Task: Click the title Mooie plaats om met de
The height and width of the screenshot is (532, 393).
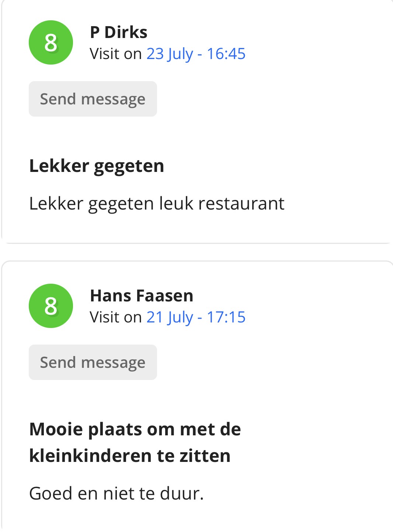Action: coord(135,429)
